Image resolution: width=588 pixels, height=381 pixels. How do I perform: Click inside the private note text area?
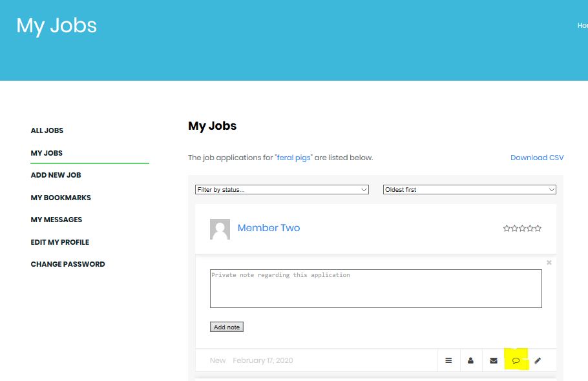375,289
